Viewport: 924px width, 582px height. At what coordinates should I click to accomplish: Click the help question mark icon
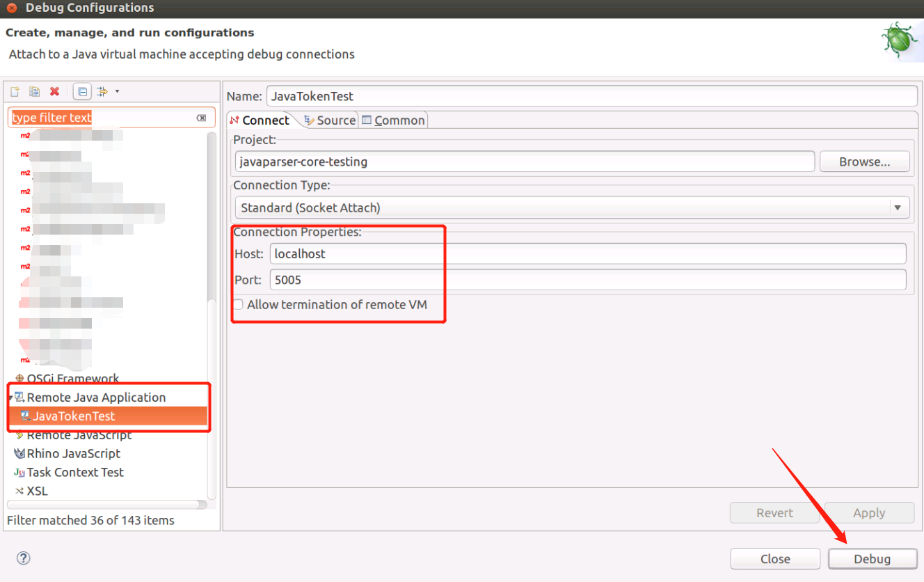(x=23, y=558)
